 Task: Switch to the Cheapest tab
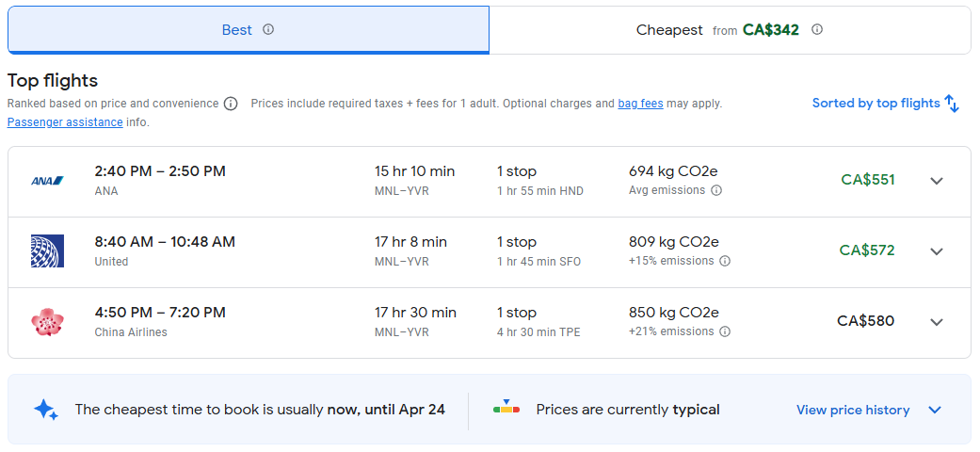pos(669,30)
